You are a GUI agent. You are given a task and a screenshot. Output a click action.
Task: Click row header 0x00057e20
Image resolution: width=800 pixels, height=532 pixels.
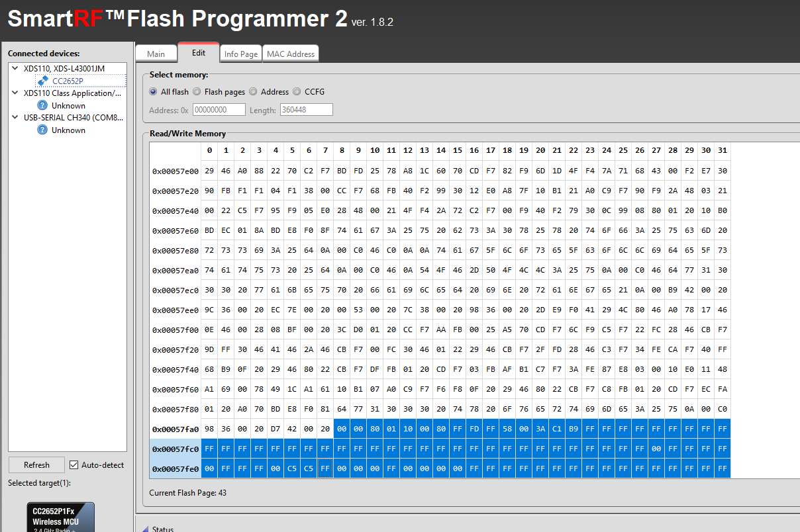click(175, 191)
